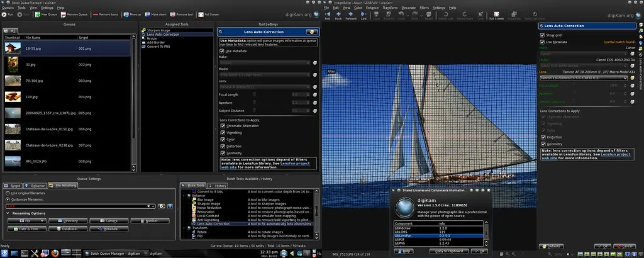Toggle Use Metadata checkbox in Tool Settings
The height and width of the screenshot is (258, 644).
[x=223, y=51]
